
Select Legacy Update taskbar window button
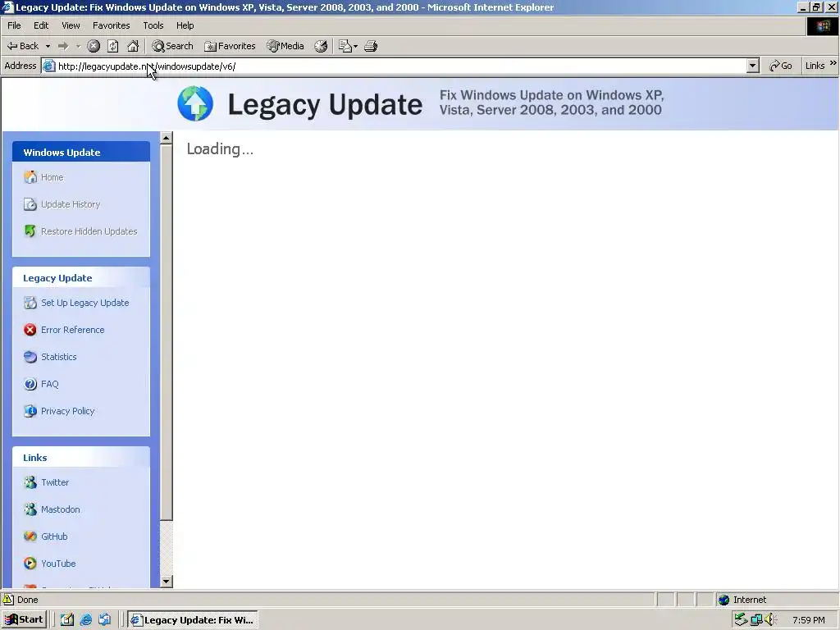(x=193, y=620)
